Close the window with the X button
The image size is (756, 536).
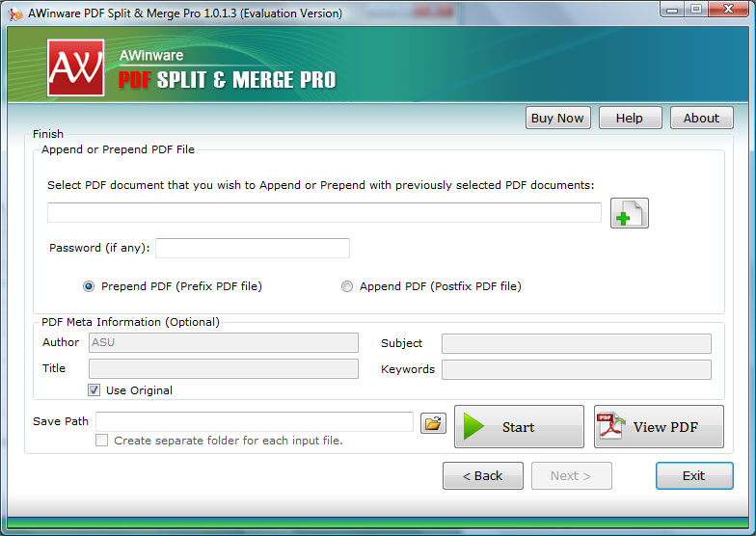(x=728, y=10)
